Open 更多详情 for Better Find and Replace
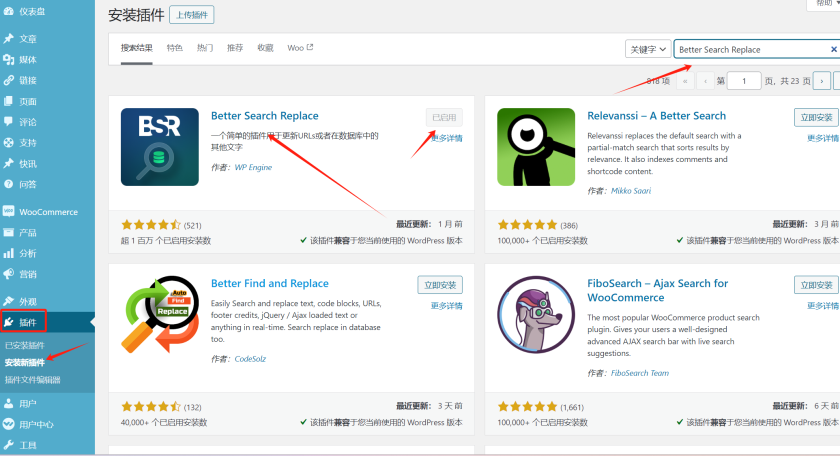The image size is (840, 456). (x=447, y=306)
